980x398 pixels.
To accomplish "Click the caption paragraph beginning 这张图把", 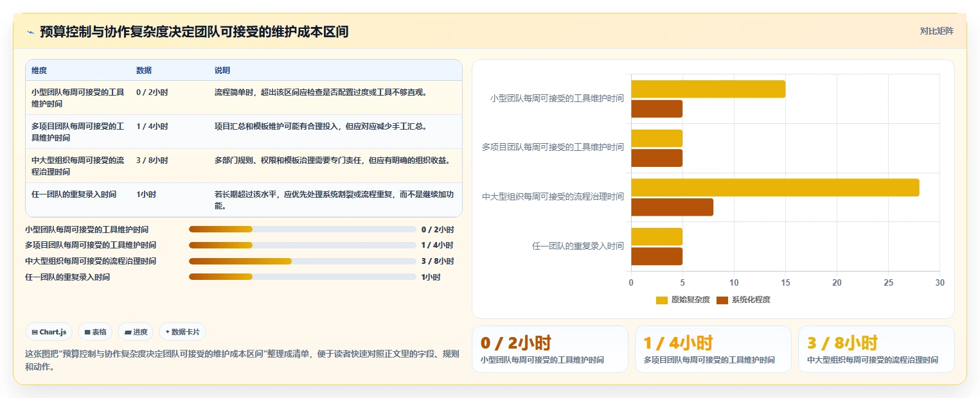I will 242,361.
